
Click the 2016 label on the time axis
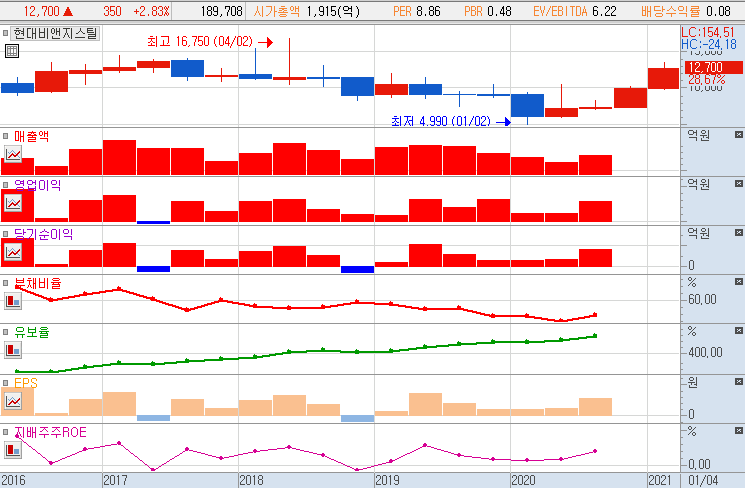(13, 480)
